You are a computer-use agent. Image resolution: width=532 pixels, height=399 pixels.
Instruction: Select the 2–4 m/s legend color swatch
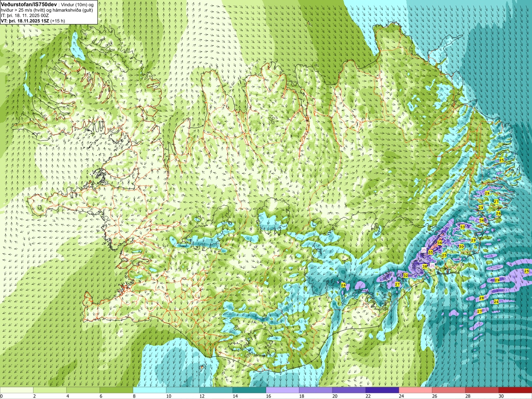pos(50,390)
